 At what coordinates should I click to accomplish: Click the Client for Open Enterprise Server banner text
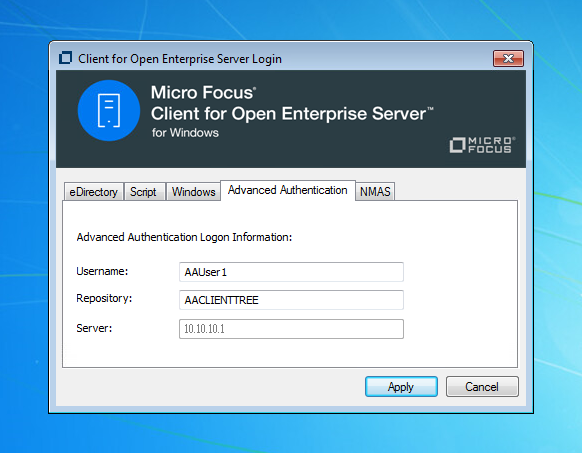click(x=292, y=114)
